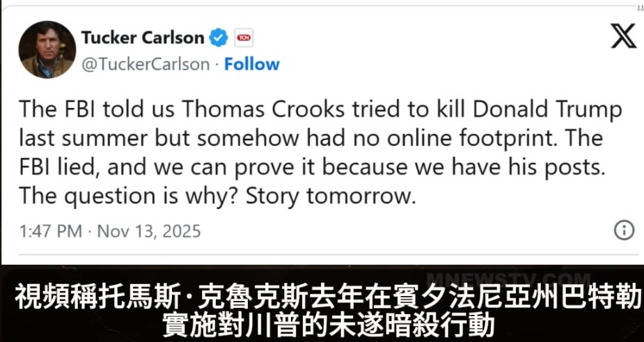Click the Tucker Carlson display name
This screenshot has height=342, width=644.
[143, 38]
